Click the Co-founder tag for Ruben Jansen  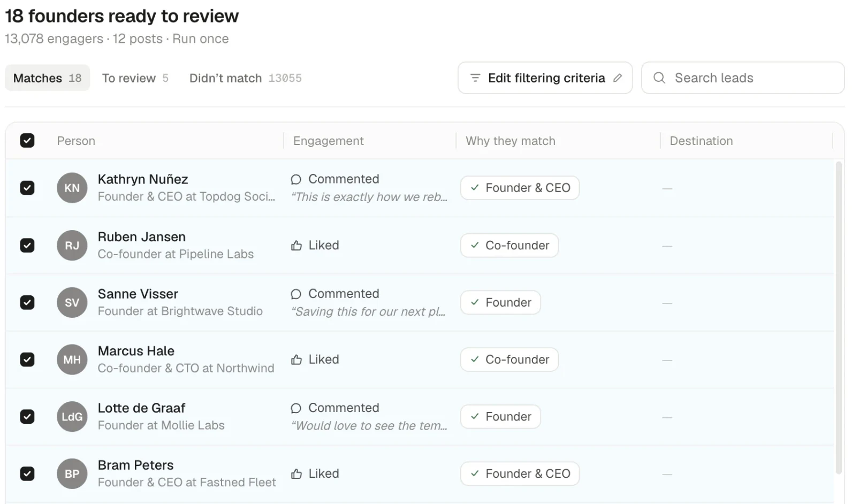pos(509,246)
